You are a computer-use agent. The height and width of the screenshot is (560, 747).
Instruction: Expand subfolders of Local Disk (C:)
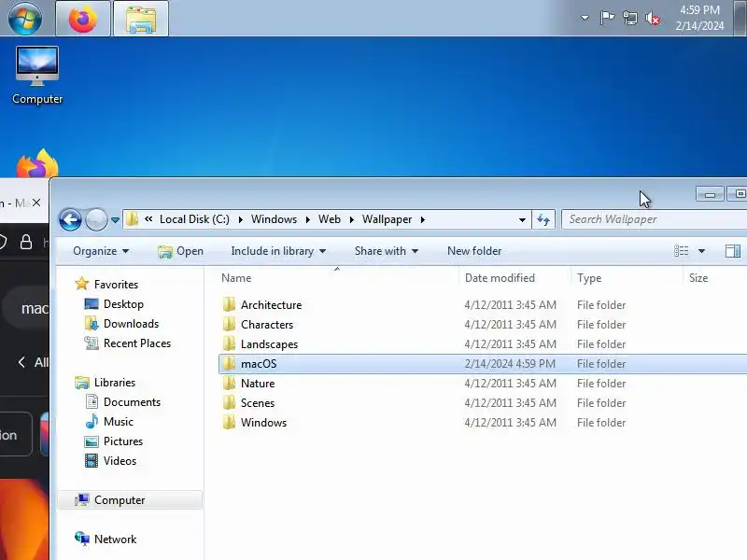(241, 219)
